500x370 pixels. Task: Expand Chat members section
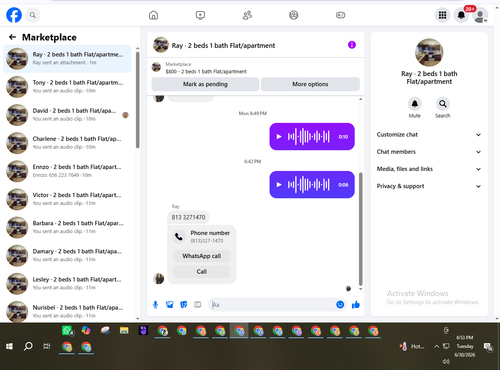[x=429, y=152]
